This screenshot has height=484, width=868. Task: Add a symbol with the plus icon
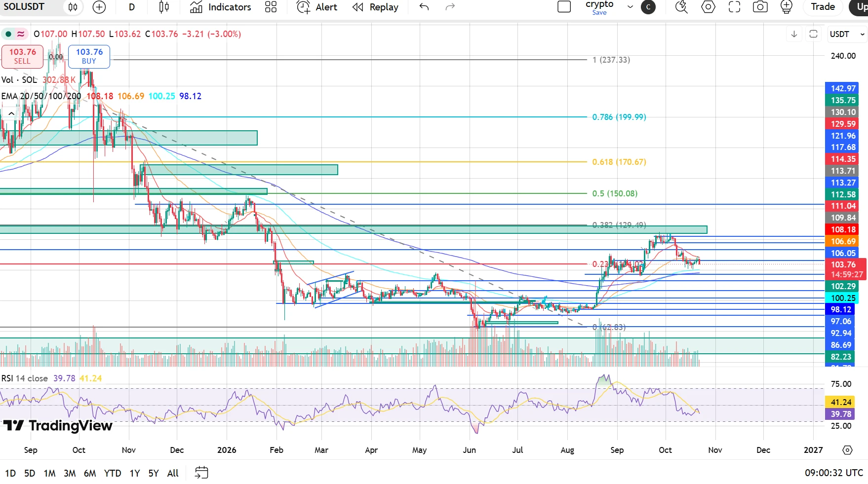99,7
